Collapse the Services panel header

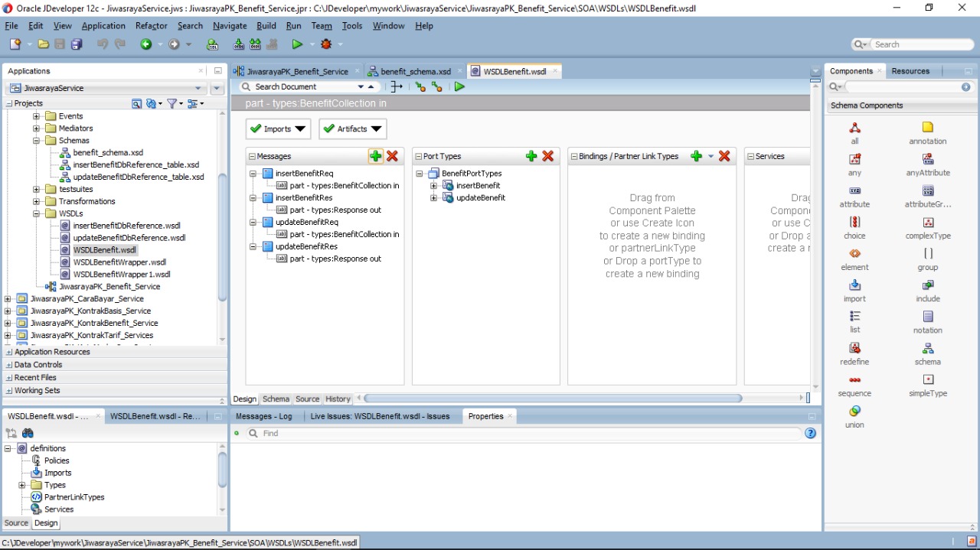pyautogui.click(x=751, y=156)
